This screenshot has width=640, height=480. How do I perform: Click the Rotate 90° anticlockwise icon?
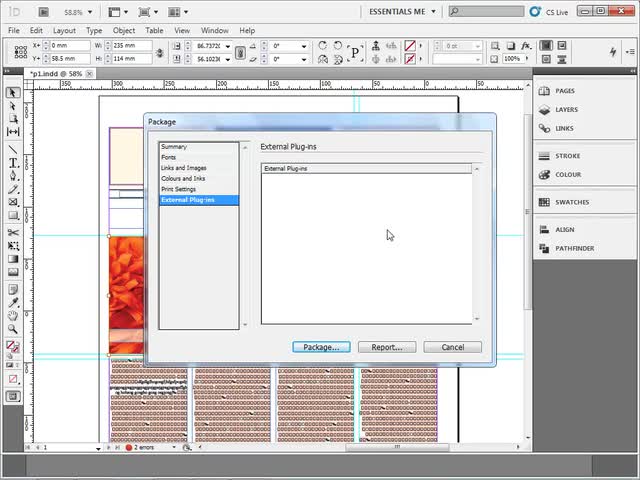coord(338,46)
